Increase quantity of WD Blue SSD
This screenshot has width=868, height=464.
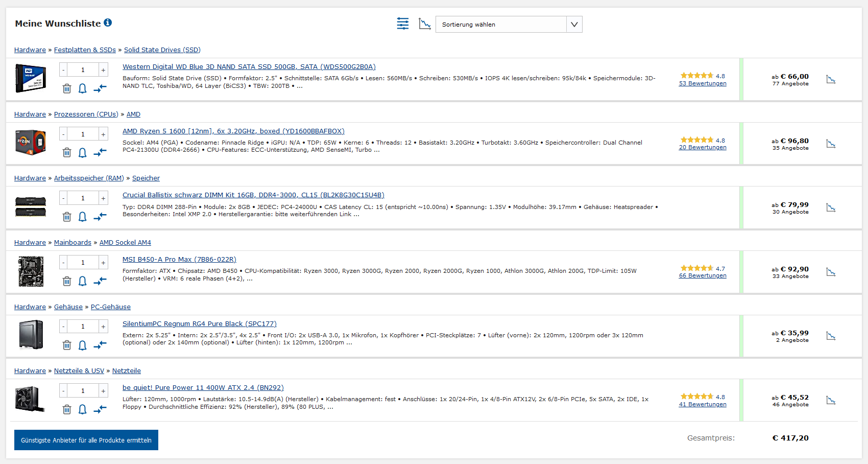coord(103,70)
